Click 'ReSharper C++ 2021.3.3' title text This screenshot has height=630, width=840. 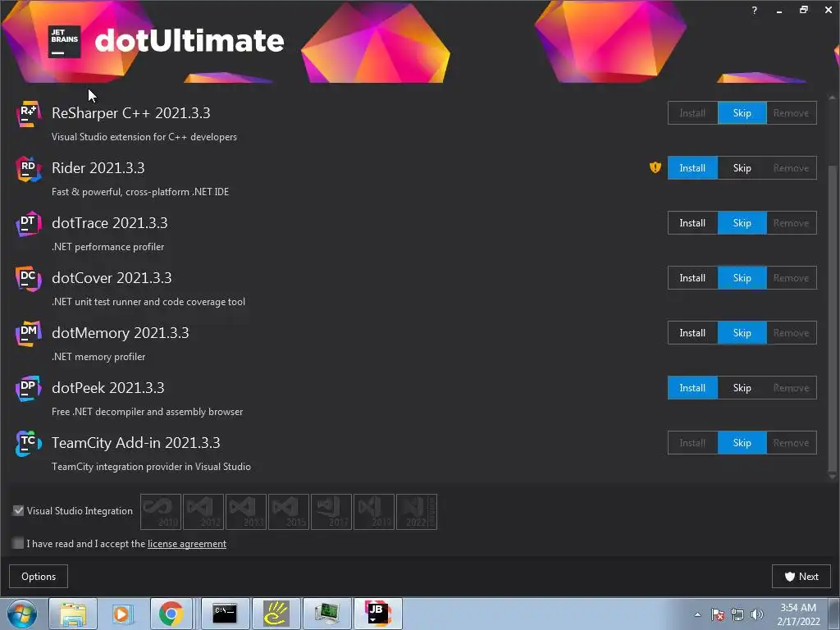pyautogui.click(x=130, y=113)
